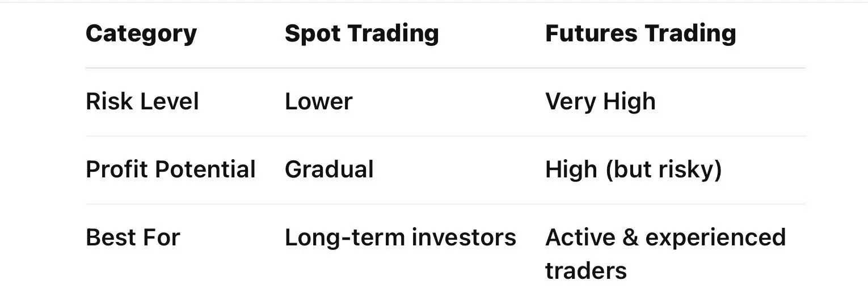Viewport: 868px width, 293px height.
Task: Click the Spot Trading column header
Action: [x=361, y=33]
